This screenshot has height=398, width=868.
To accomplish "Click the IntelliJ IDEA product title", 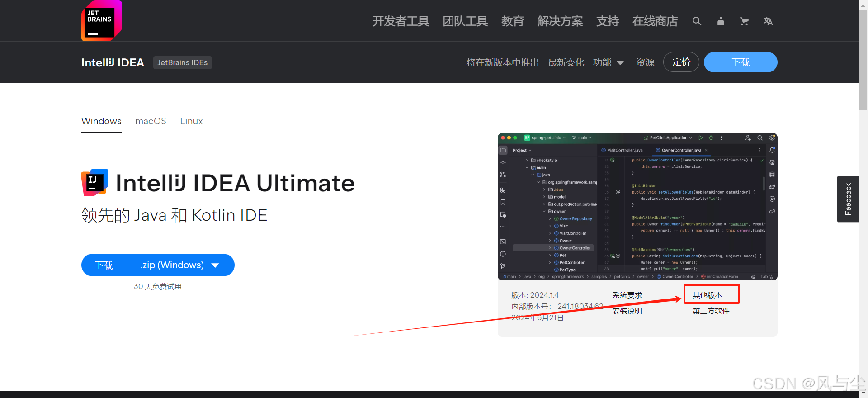I will tap(113, 62).
